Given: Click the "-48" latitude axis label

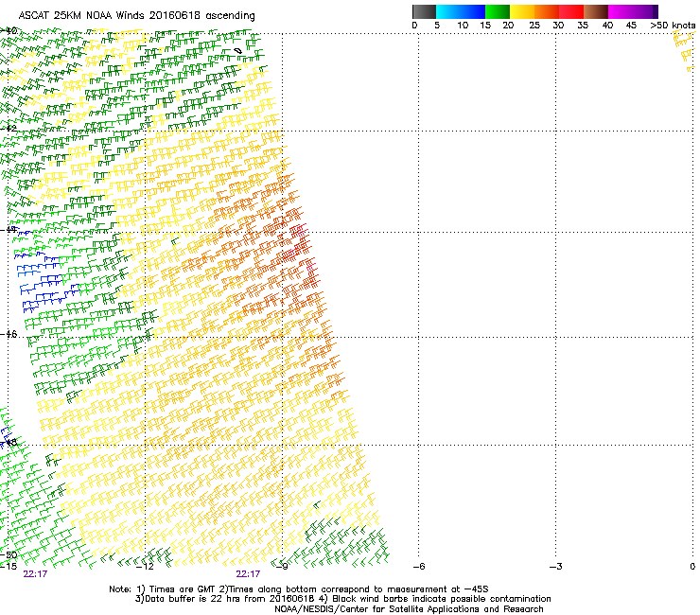Looking at the screenshot, I should point(9,443).
